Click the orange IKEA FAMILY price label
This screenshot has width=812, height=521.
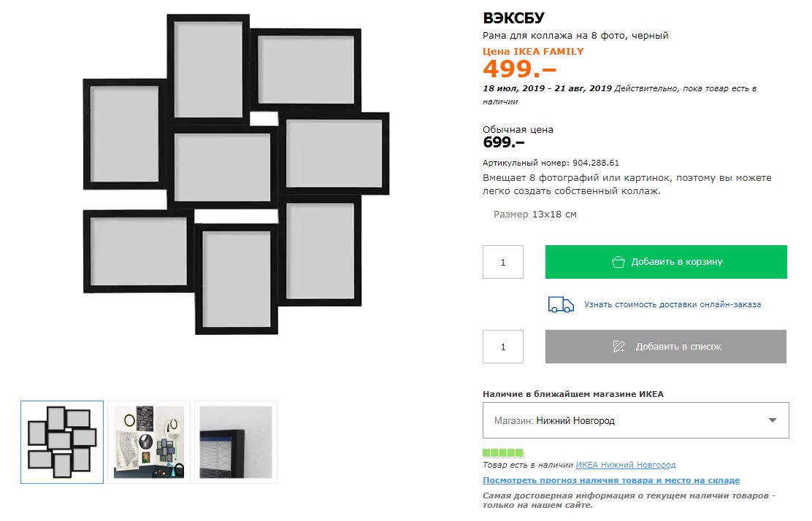tap(533, 51)
